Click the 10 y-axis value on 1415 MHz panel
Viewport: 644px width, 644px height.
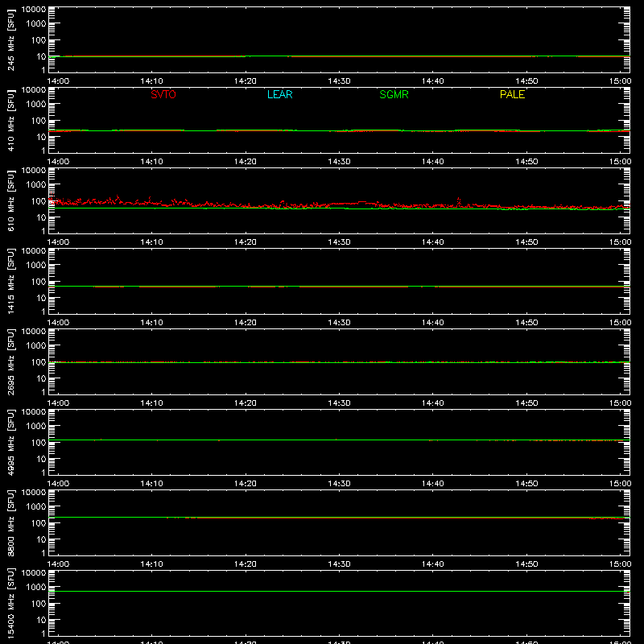tap(41, 298)
